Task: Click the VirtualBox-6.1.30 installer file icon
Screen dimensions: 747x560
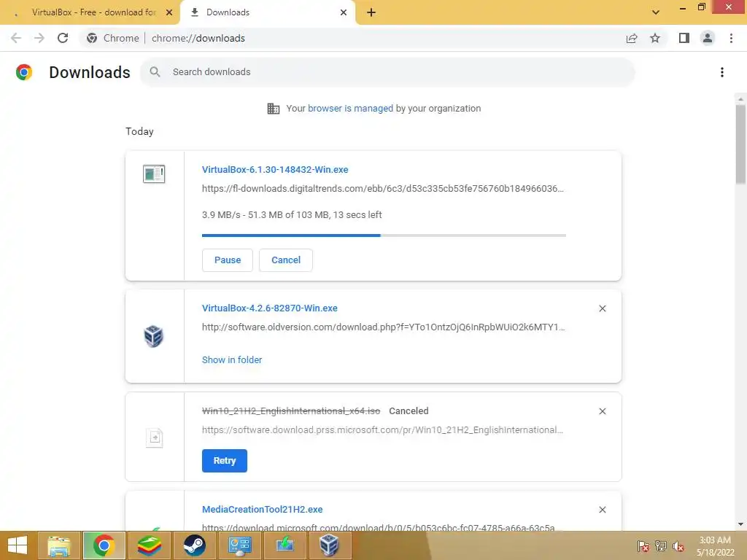Action: (154, 174)
